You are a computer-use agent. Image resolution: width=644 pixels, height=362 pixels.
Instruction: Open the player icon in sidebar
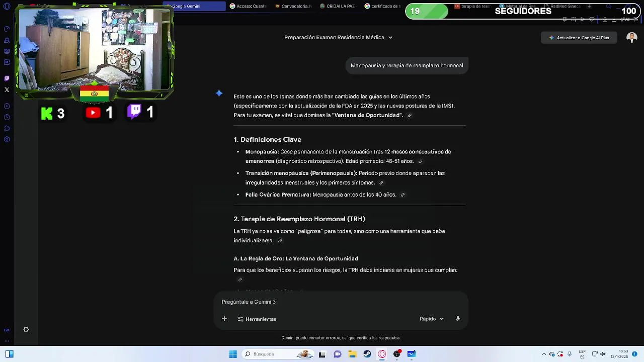pyautogui.click(x=7, y=106)
